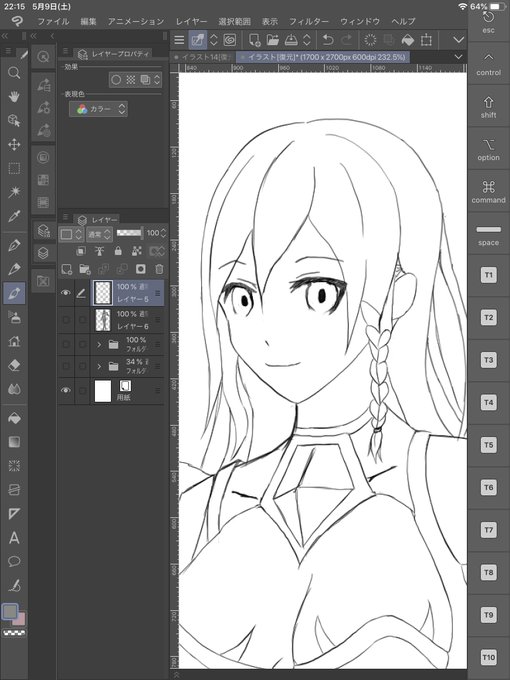Click the Undo arrow in command bar
Viewport: 510px width, 680px height.
(328, 40)
